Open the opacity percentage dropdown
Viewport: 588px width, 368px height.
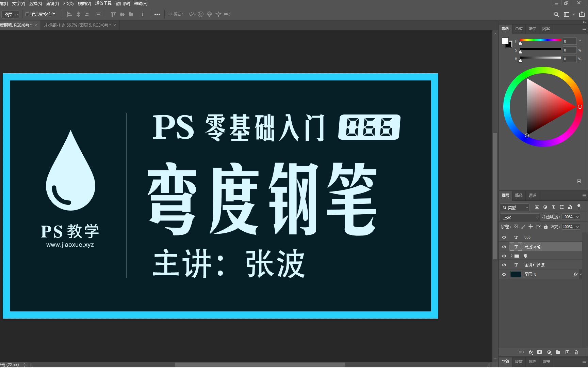tap(578, 217)
